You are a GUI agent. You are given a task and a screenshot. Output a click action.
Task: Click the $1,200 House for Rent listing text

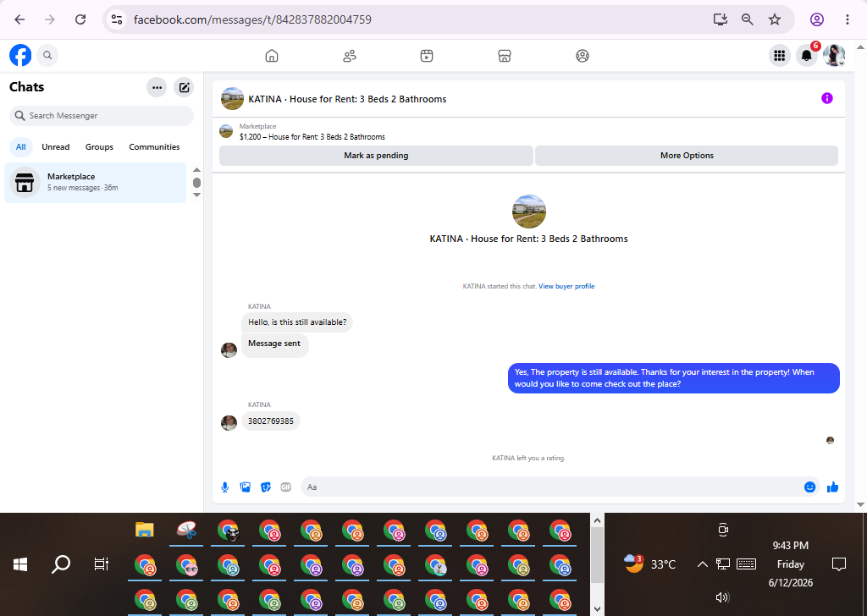pos(312,137)
